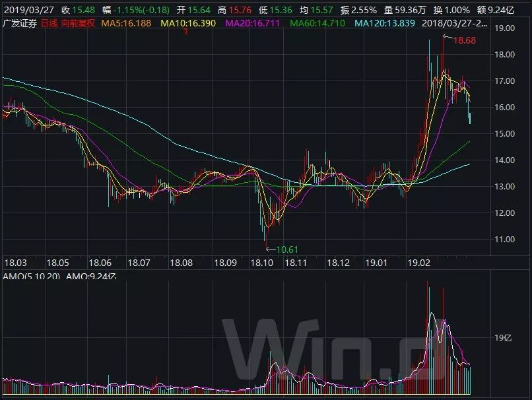Select the stock name 广发证券
This screenshot has height=400, width=532.
pyautogui.click(x=20, y=23)
